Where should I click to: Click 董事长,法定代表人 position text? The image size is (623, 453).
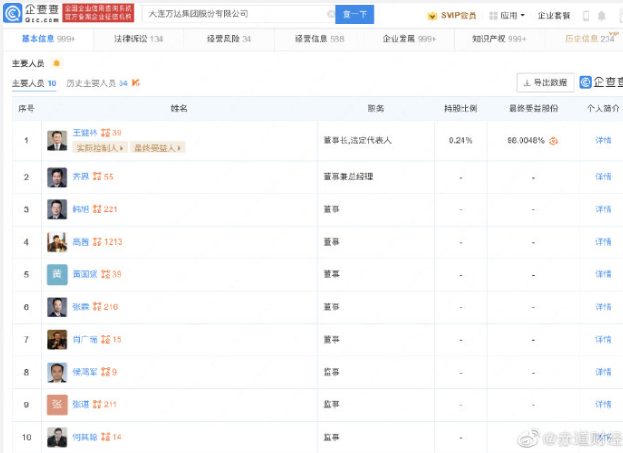(357, 140)
